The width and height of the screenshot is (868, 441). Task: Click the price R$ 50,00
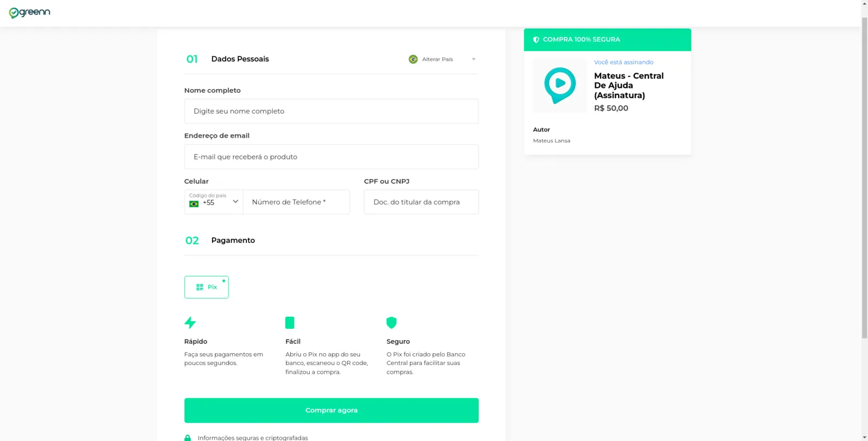611,108
